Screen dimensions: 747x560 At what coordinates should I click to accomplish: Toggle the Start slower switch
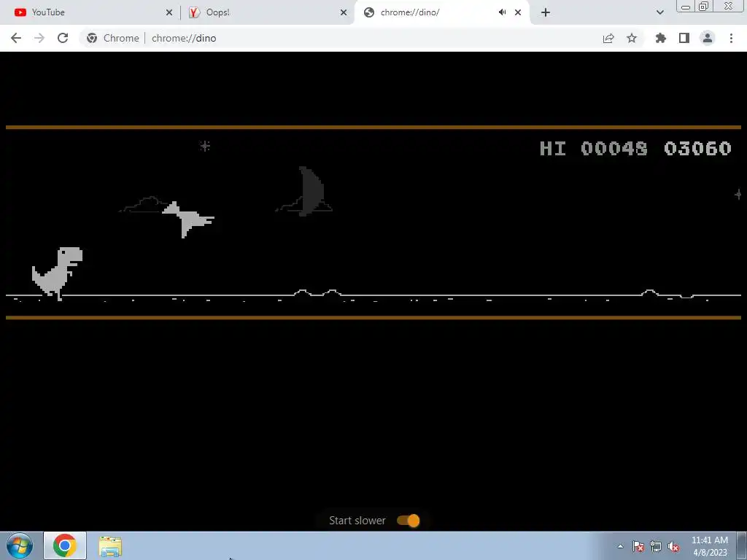click(x=409, y=521)
